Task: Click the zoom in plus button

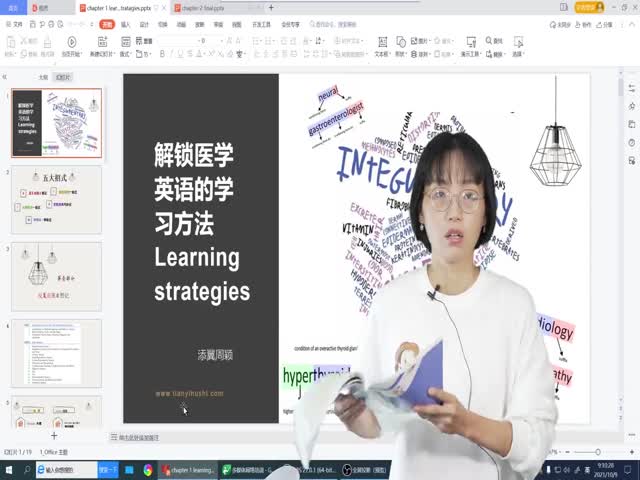Action: [x=632, y=452]
